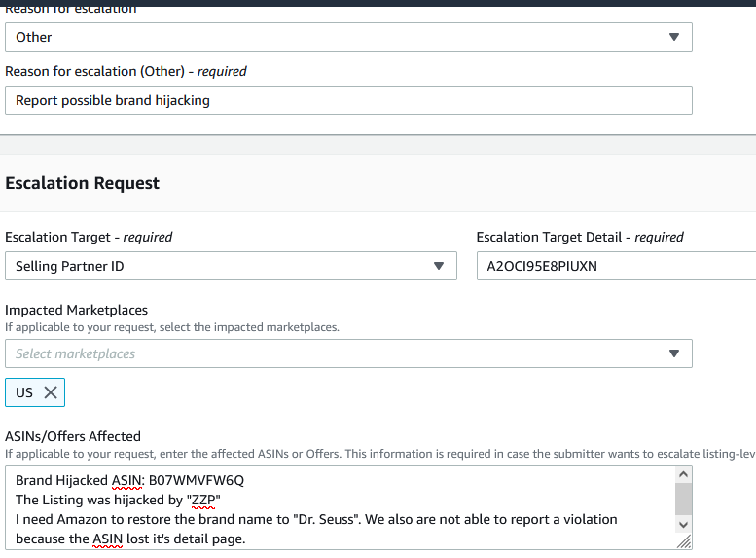Click the "ASINs/Offers Affected" label
This screenshot has width=756, height=558.
click(x=73, y=436)
